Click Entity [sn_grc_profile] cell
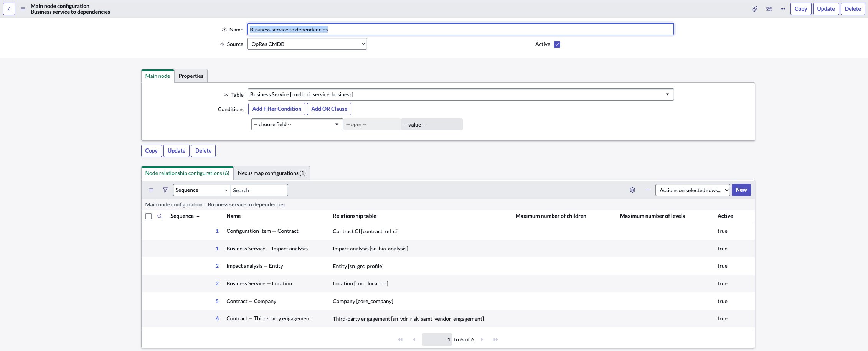868x351 pixels. (358, 266)
